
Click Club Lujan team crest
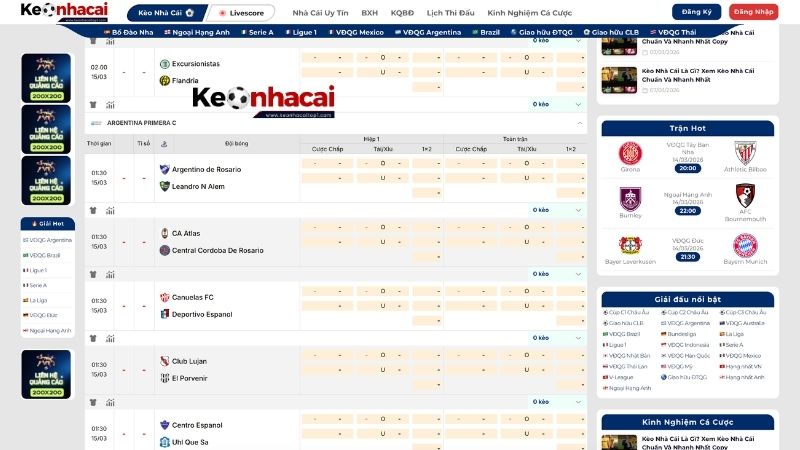click(x=164, y=361)
